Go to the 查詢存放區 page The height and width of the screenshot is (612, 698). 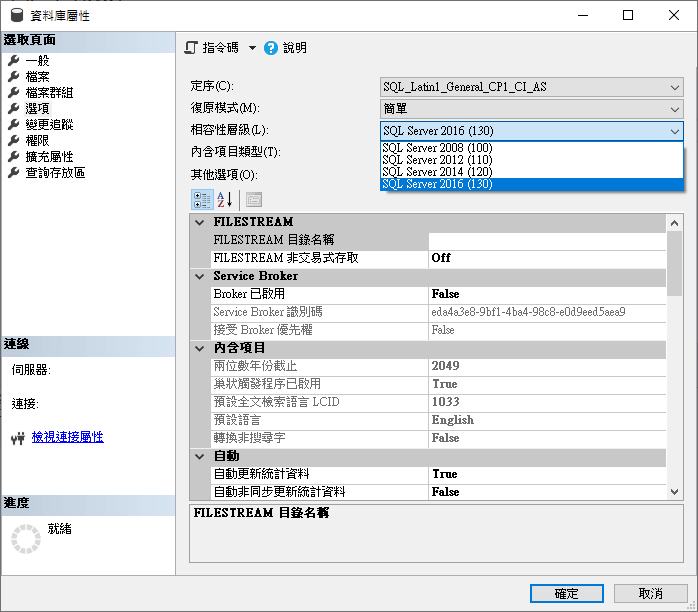click(55, 172)
